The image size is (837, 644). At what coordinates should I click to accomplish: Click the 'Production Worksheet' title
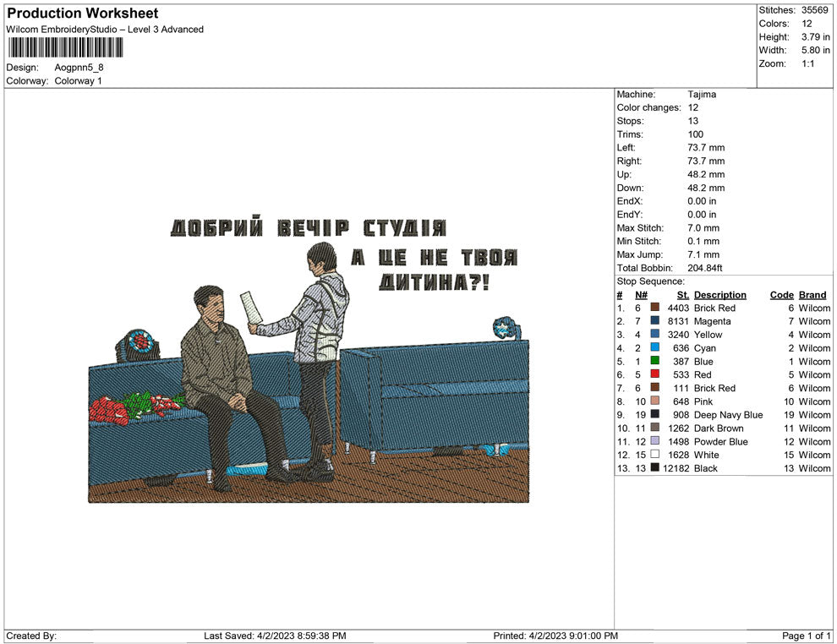pyautogui.click(x=83, y=14)
